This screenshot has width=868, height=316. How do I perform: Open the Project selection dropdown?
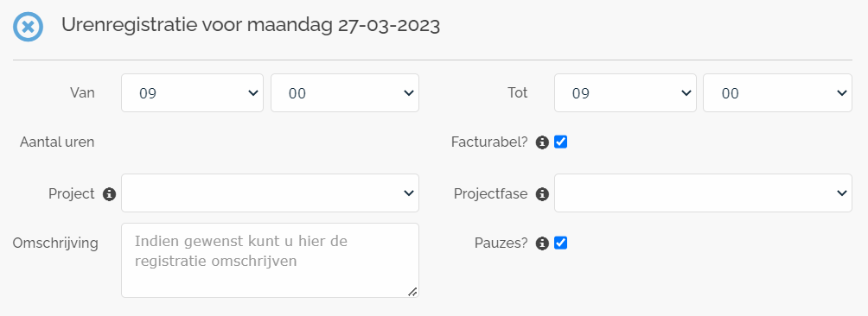coord(270,193)
